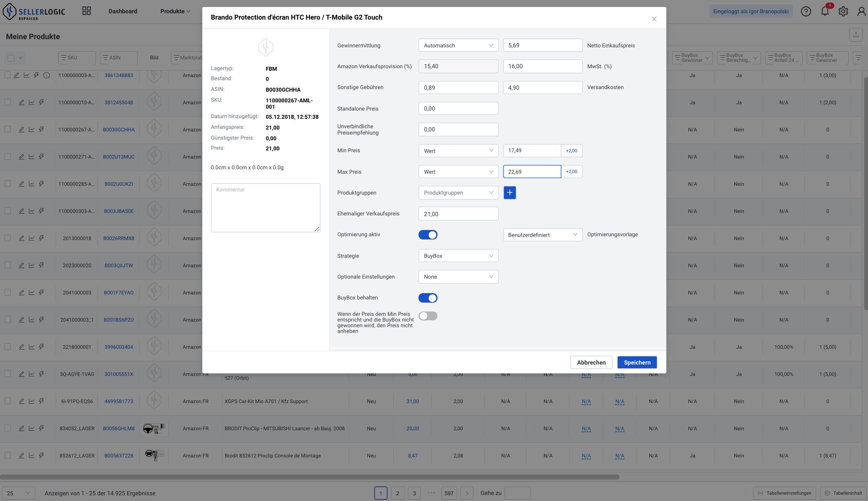The image size is (868, 501).
Task: Open the chart icon for 852612_LAGER row
Action: pos(31,456)
